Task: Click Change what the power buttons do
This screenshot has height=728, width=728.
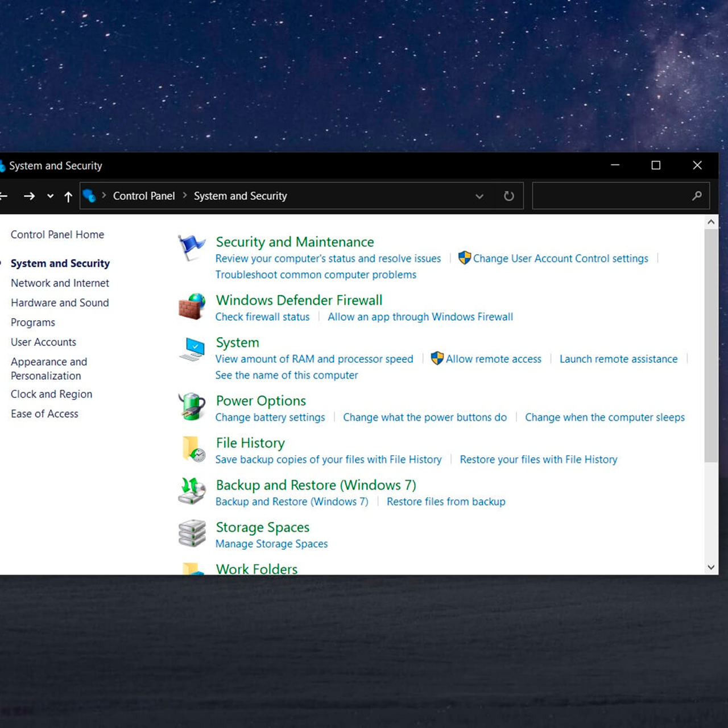Action: point(425,417)
